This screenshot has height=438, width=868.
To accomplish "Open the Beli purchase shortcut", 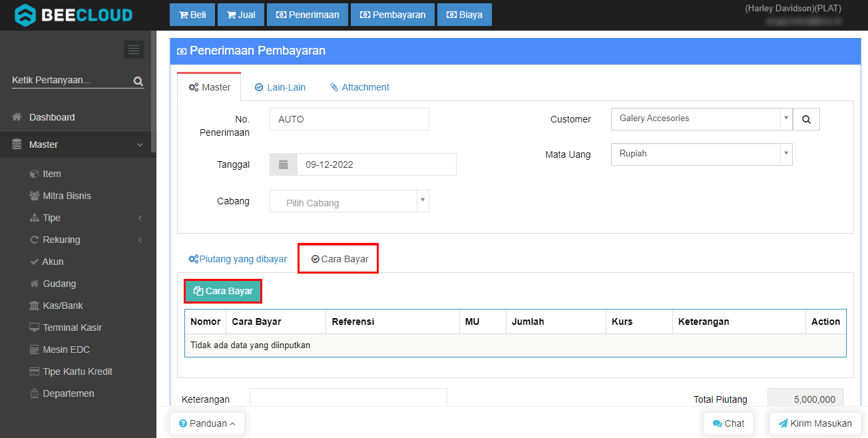I will (x=193, y=15).
